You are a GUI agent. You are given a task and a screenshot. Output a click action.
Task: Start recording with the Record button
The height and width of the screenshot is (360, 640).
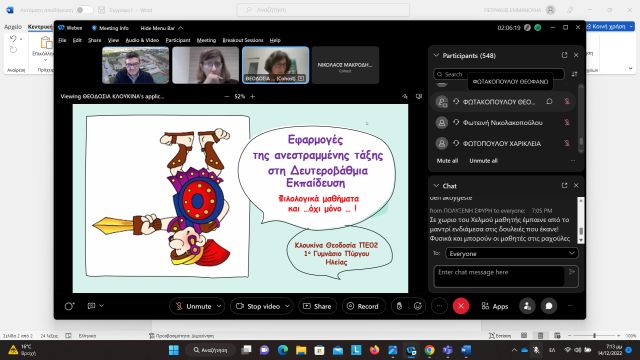pyautogui.click(x=363, y=306)
